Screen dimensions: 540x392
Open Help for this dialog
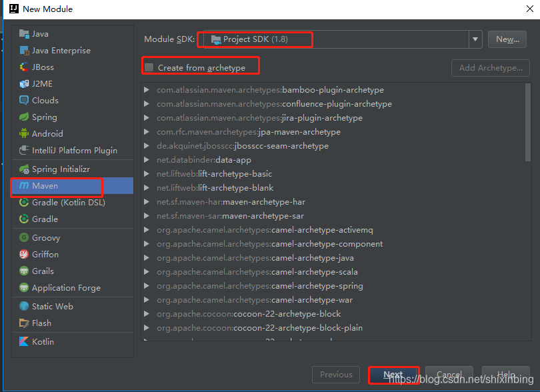(505, 375)
